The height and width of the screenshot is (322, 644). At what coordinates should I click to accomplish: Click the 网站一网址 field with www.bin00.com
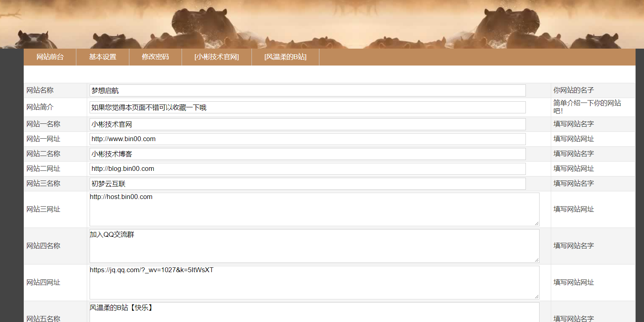click(x=307, y=139)
